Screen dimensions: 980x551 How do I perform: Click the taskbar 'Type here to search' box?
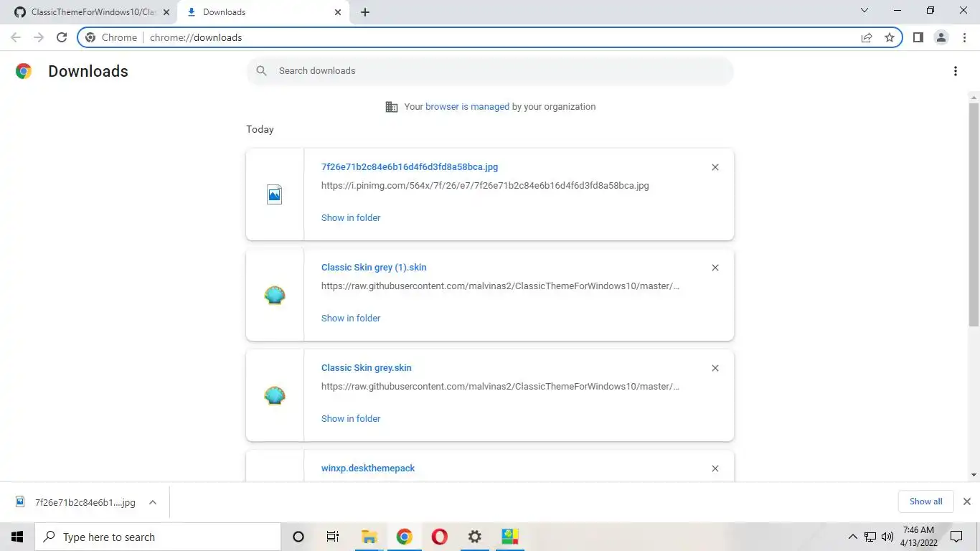tap(158, 537)
